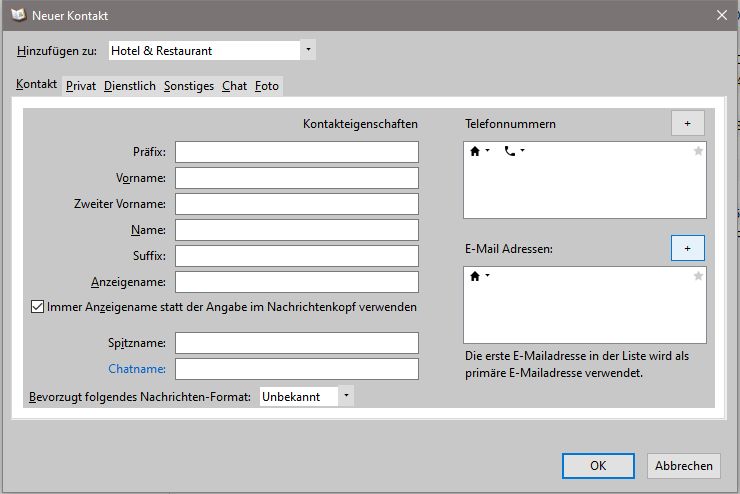Toggle the Immer Anzeigename verwenden checkbox
Viewport: 740px width, 494px height.
pos(38,307)
